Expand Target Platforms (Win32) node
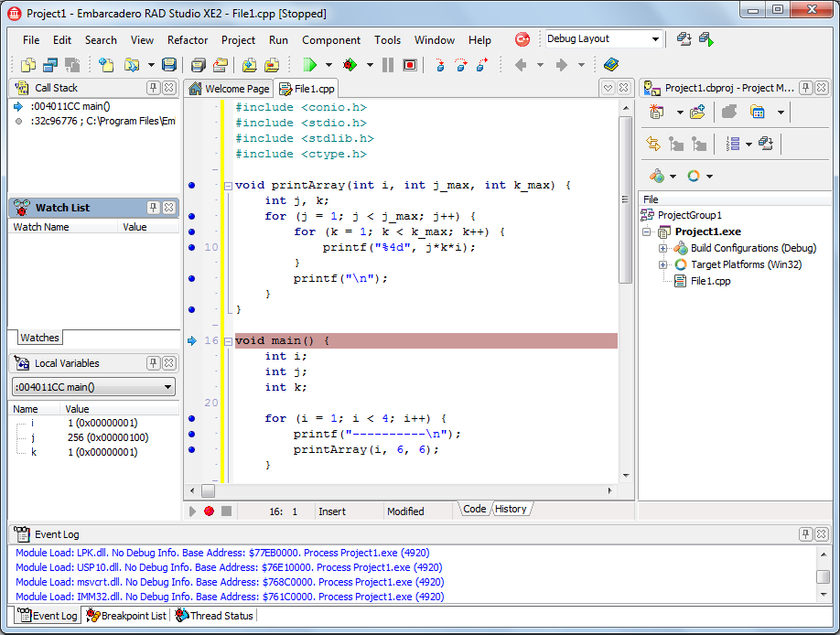The image size is (840, 635). click(x=662, y=264)
